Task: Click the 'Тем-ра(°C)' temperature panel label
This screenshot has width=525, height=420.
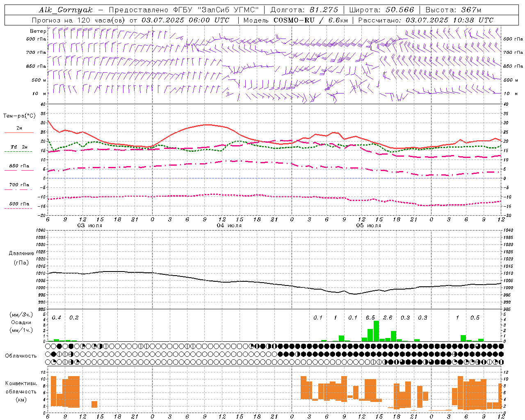Action: 19,116
